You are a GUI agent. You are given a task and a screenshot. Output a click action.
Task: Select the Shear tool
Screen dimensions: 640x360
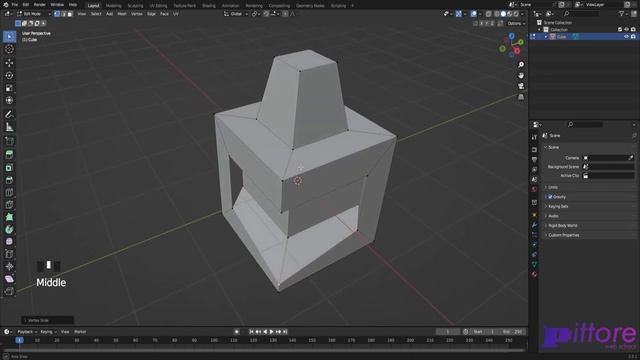(9, 279)
